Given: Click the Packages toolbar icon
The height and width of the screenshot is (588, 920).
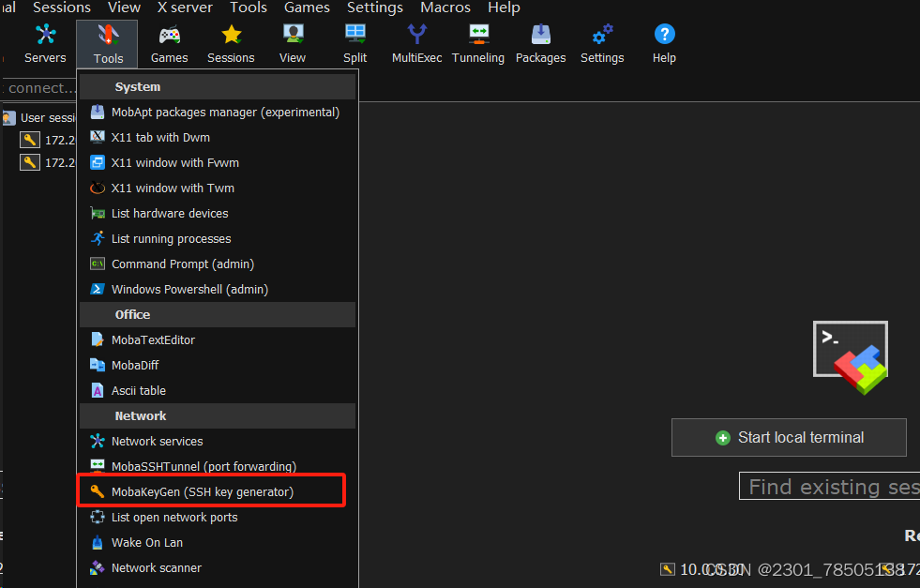Looking at the screenshot, I should pos(540,34).
